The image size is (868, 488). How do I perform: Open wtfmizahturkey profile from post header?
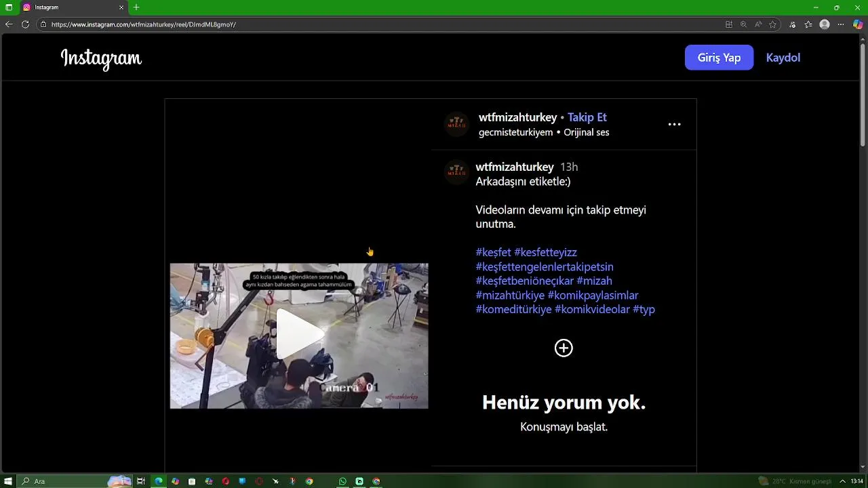point(517,117)
